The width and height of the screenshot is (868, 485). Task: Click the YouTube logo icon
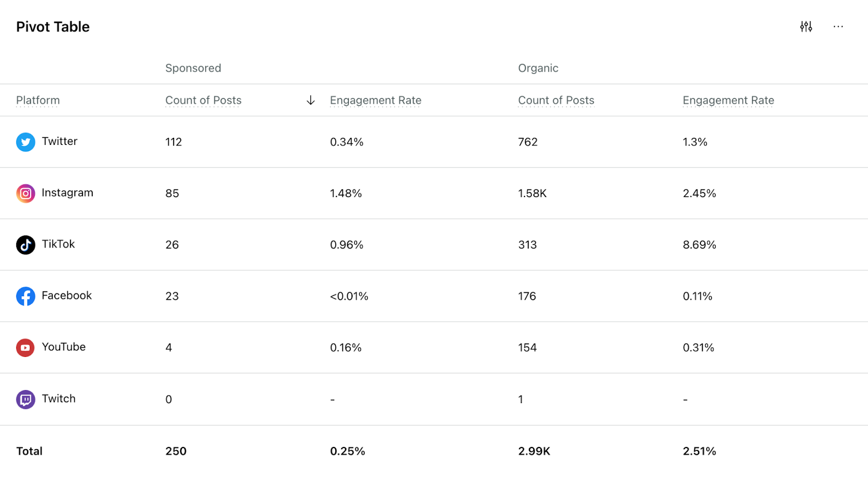coord(25,348)
